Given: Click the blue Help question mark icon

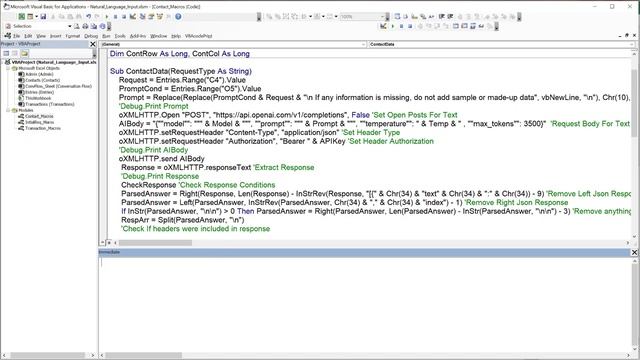Looking at the screenshot, I should 178,17.
